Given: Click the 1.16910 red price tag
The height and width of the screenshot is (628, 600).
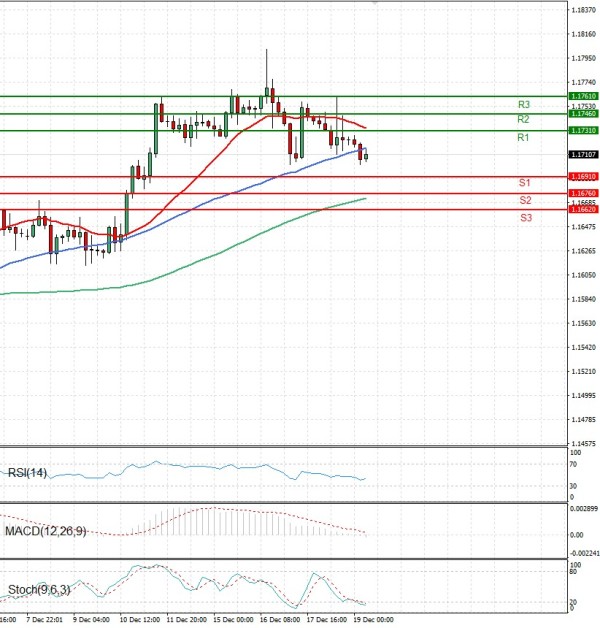Looking at the screenshot, I should (582, 177).
